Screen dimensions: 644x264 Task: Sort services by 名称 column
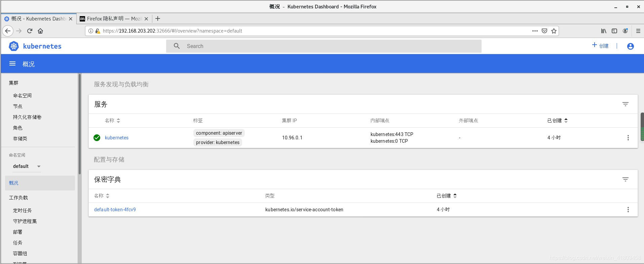[112, 121]
